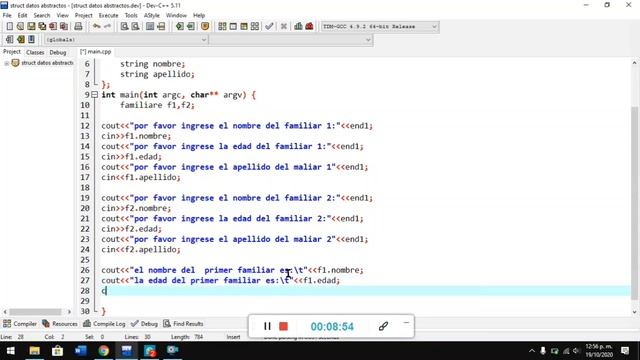Click the Stop Execution X icon
The height and width of the screenshot is (360, 640).
(x=284, y=27)
